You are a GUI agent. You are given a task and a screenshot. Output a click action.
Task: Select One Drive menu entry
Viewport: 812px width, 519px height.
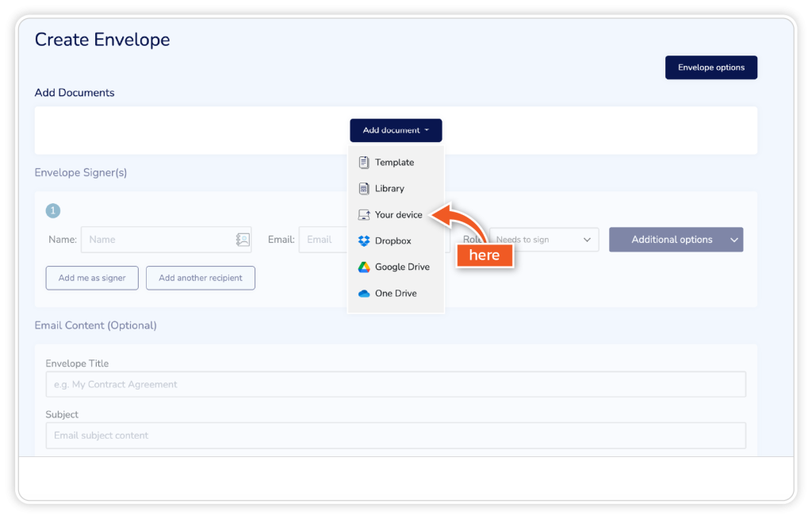click(396, 294)
